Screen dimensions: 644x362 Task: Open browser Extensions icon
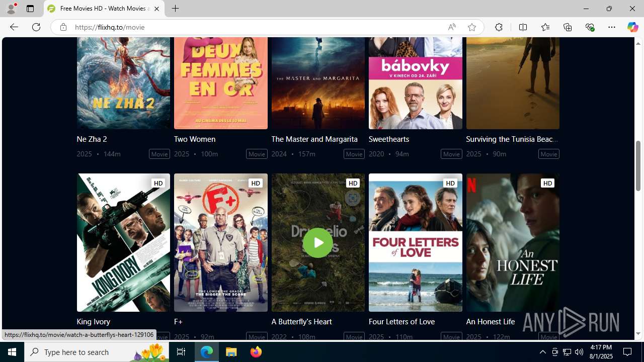499,27
